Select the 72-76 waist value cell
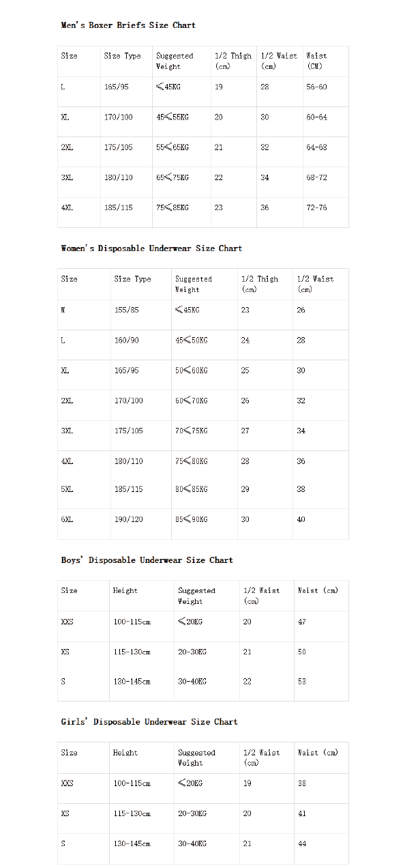The width and height of the screenshot is (405, 868). point(317,207)
